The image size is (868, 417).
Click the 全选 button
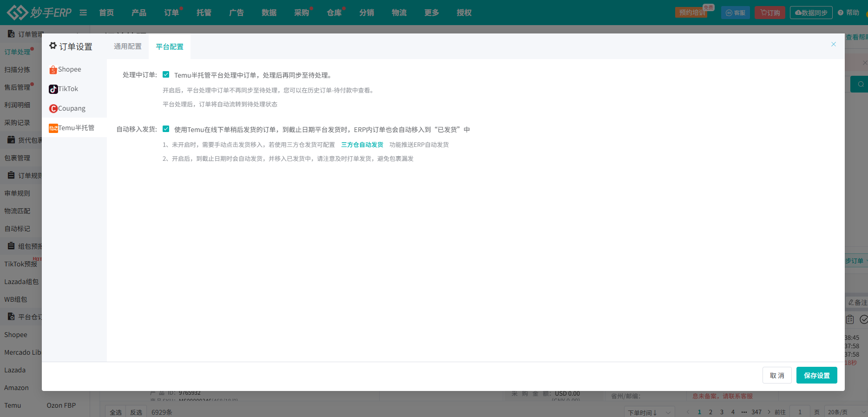point(116,412)
